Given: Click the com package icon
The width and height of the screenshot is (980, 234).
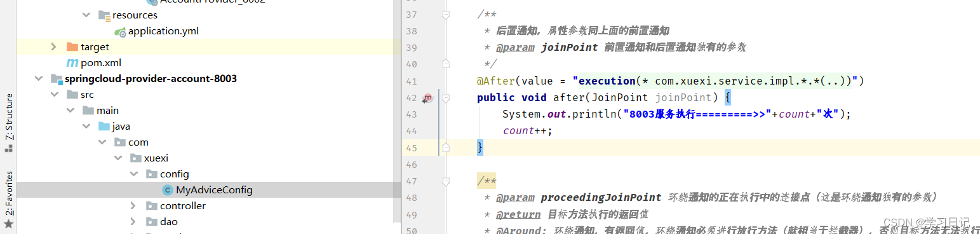Looking at the screenshot, I should 120,142.
